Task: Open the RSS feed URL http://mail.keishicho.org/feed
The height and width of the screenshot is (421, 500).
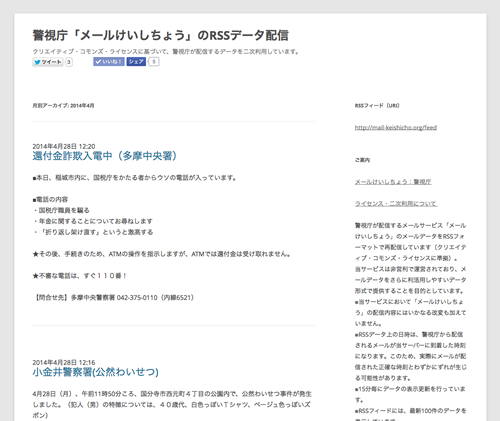Action: pos(396,127)
